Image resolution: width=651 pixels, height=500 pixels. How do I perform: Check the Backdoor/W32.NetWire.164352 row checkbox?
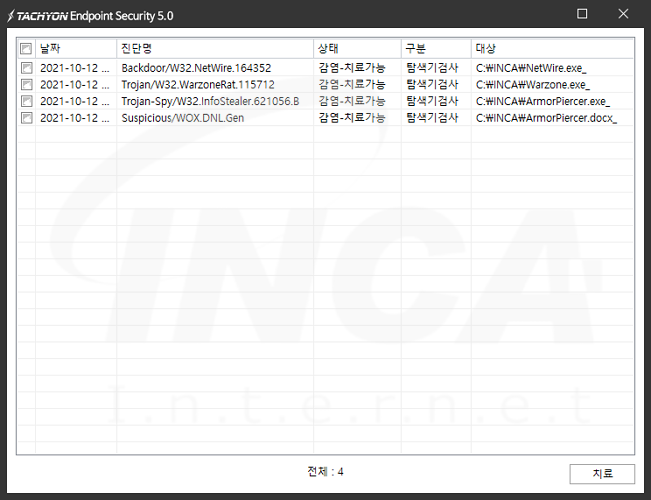(x=27, y=68)
